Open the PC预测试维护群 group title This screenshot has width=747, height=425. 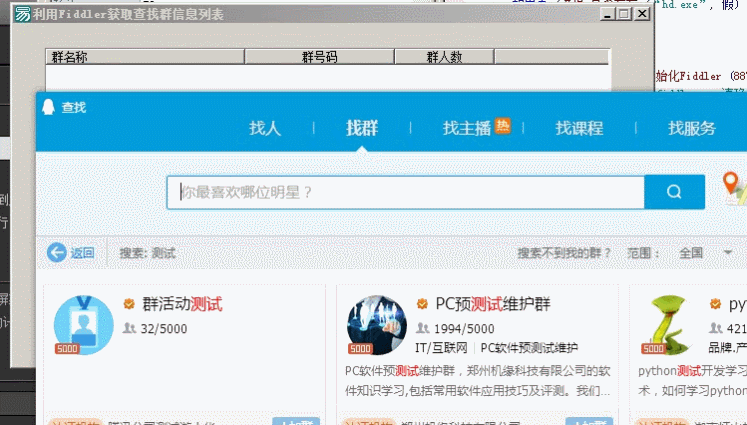pos(493,304)
